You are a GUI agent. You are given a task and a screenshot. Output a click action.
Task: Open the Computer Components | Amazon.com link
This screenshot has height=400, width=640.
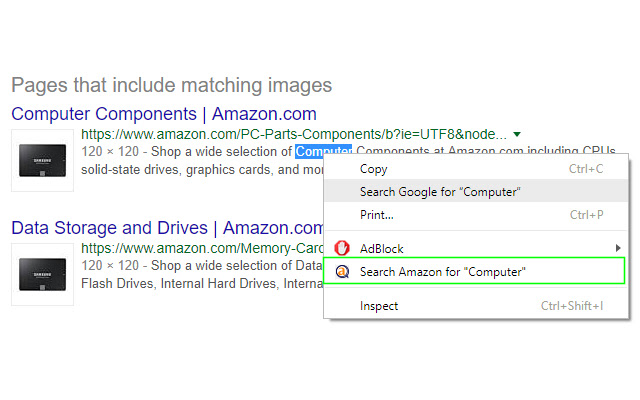[x=164, y=114]
